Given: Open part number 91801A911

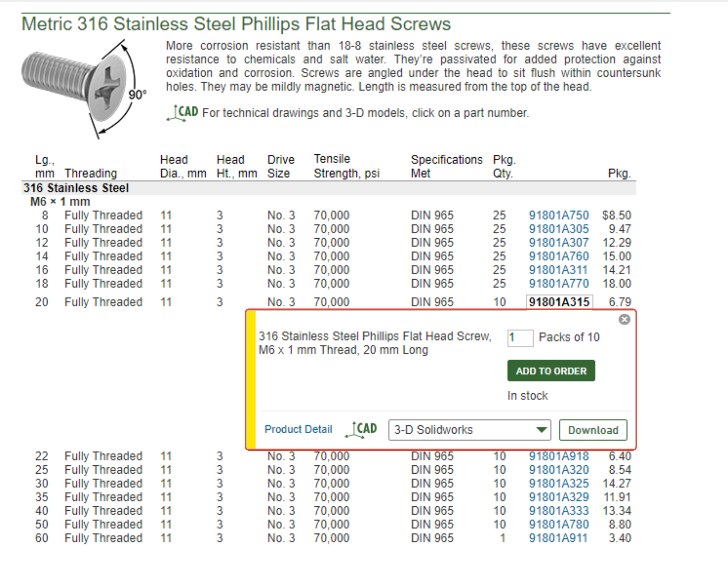Looking at the screenshot, I should tap(558, 538).
